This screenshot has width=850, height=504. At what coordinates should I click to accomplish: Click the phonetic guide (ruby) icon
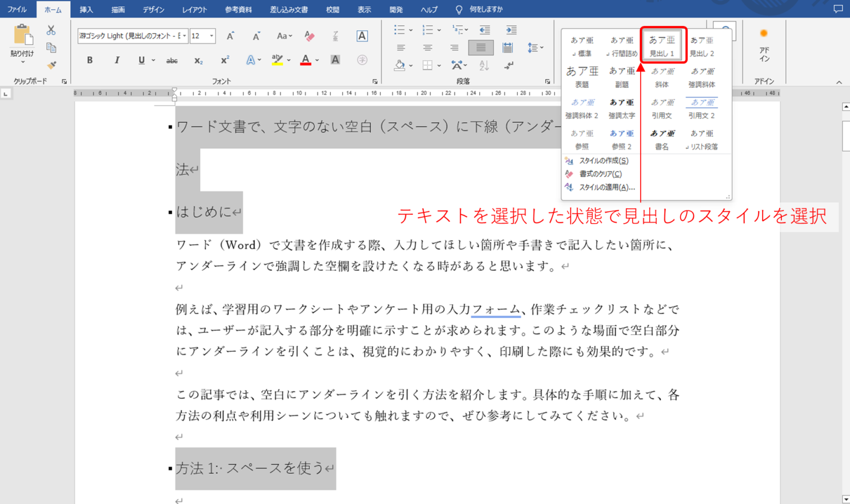(335, 36)
